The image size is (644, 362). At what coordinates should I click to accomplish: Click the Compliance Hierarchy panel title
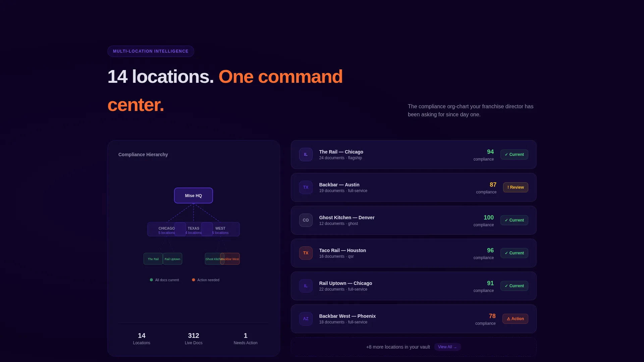(x=143, y=155)
